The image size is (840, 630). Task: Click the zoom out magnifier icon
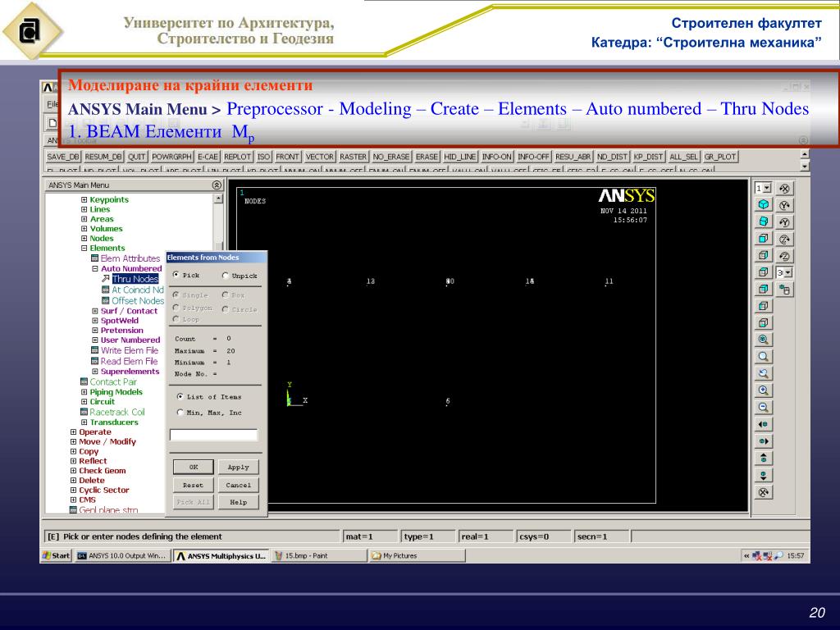click(x=764, y=407)
